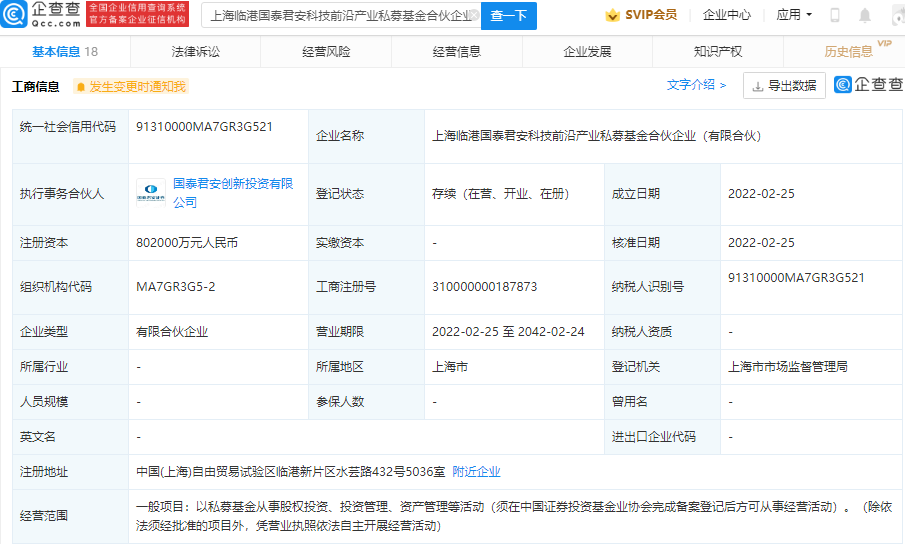This screenshot has width=905, height=544.
Task: Switch to the 法律诉讼 tab
Action: click(x=196, y=52)
